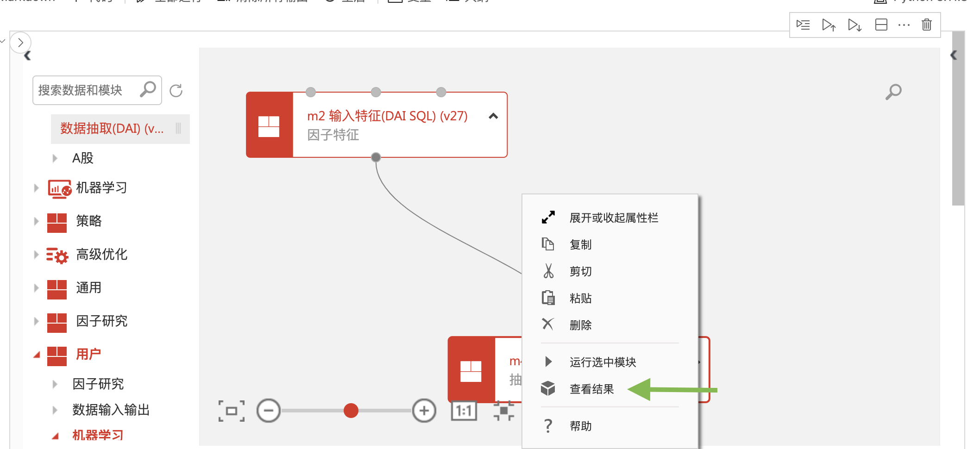Reset canvas zoom with 1:1 icon
The image size is (980, 449).
click(464, 411)
